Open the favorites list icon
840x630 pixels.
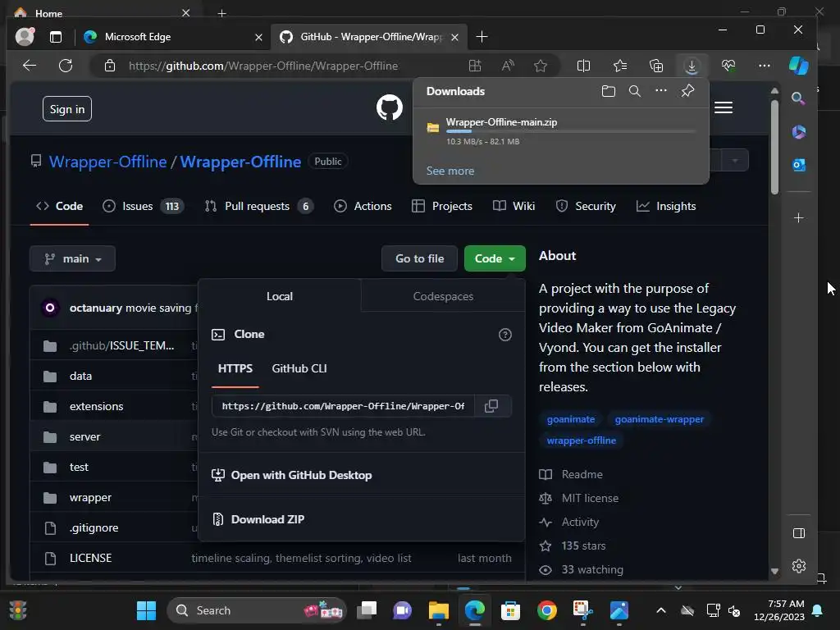tap(620, 66)
